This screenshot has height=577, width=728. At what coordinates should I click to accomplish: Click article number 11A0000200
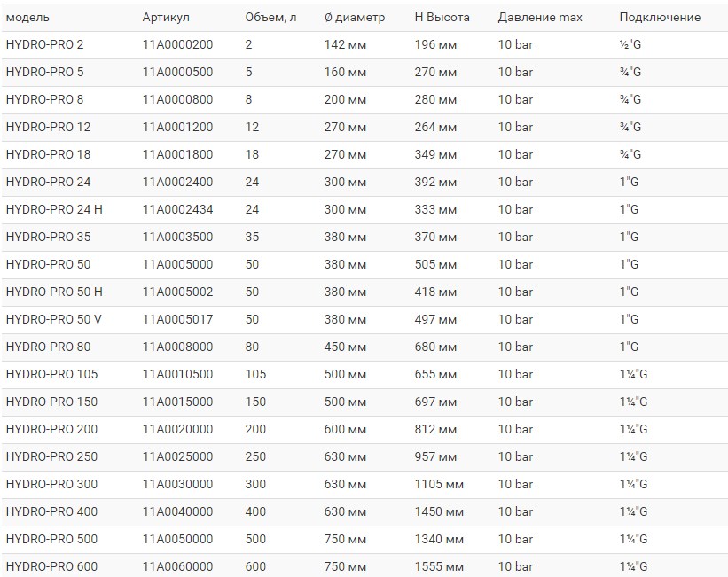coord(178,44)
